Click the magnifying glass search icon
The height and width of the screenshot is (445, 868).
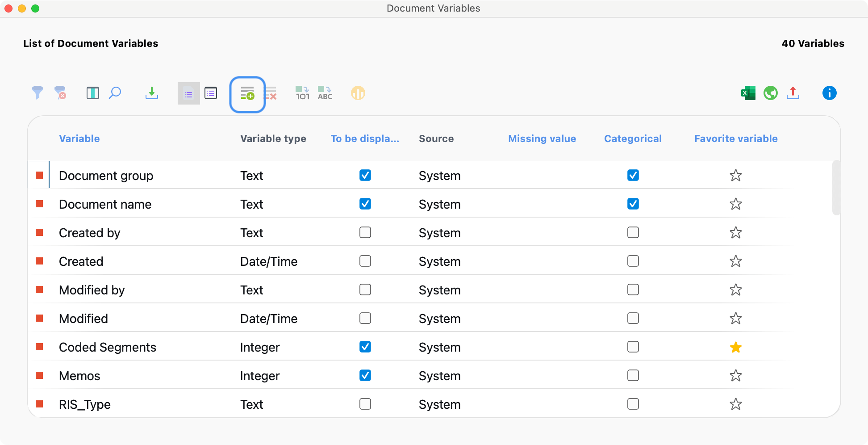click(x=115, y=93)
